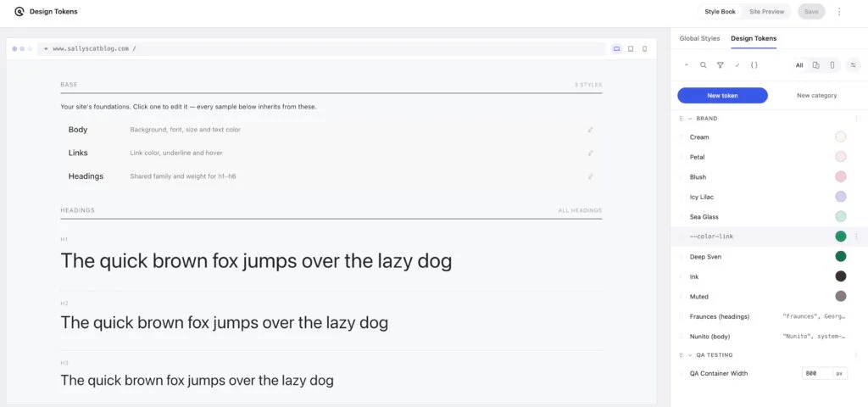Open token search with magnifier icon
868x407 pixels.
(703, 64)
